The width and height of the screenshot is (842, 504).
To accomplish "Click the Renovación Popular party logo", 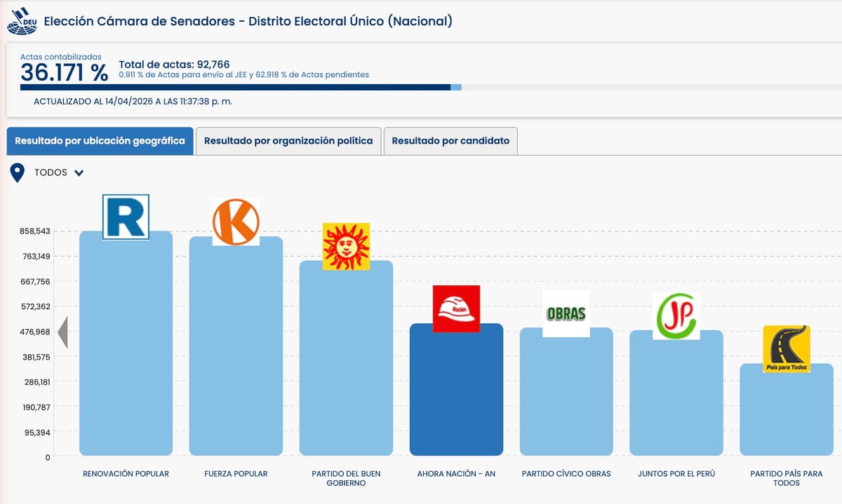I will (126, 217).
